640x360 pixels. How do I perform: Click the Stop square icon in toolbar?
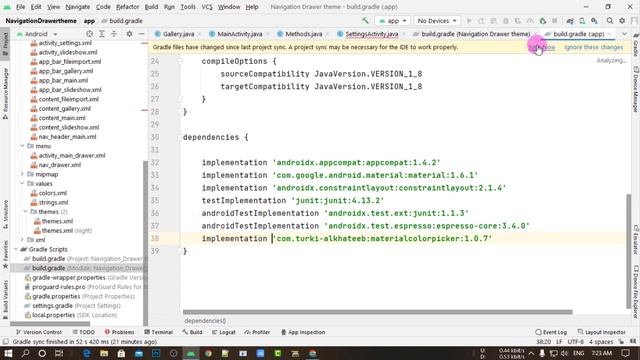(x=554, y=20)
